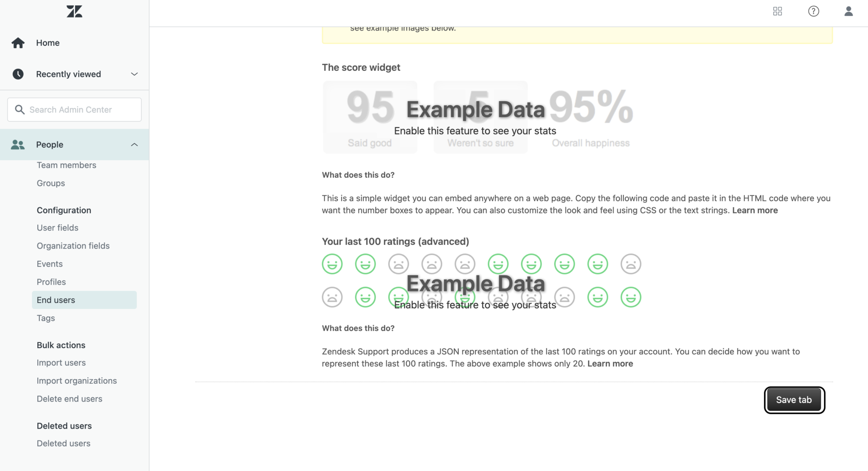Expand the Recently viewed chevron
Screen dimensions: 868x471
(x=134, y=74)
